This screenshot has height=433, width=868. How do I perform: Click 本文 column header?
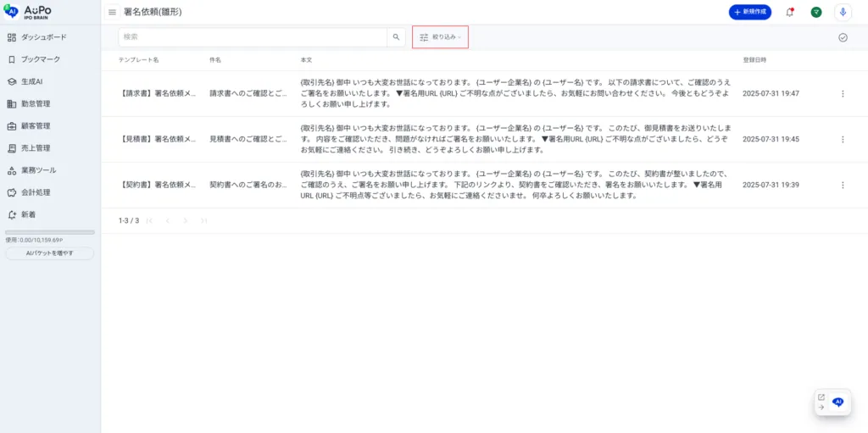pyautogui.click(x=306, y=60)
